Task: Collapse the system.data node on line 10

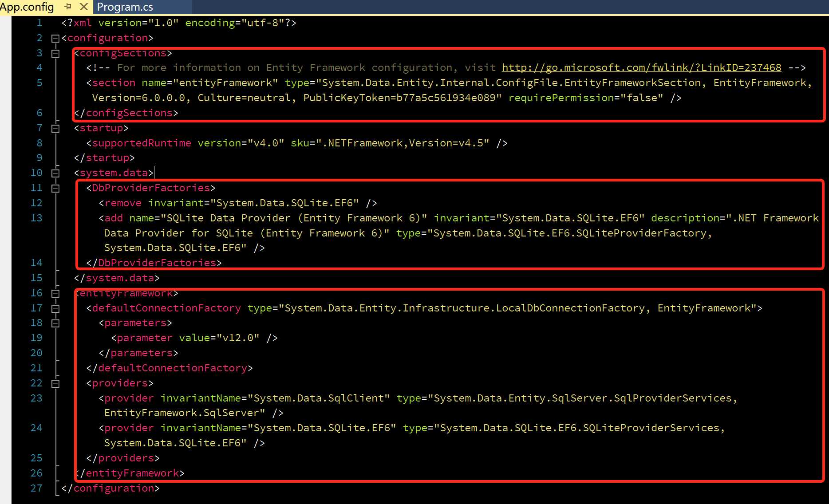Action: click(x=55, y=173)
